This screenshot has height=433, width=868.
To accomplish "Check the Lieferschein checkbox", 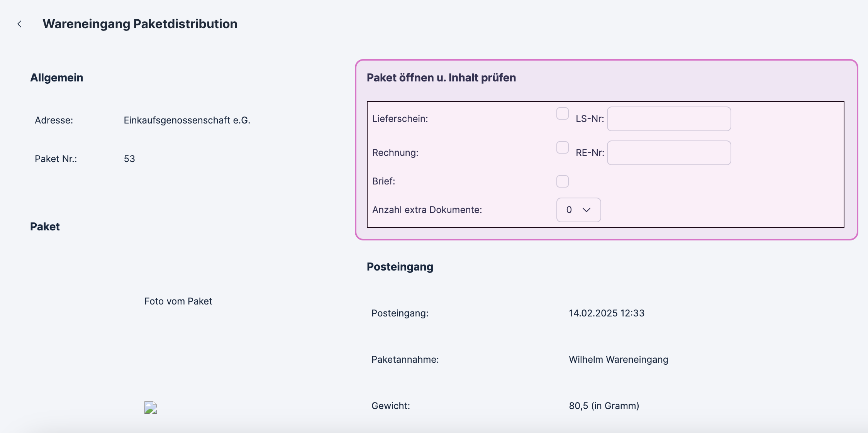I will (x=562, y=113).
